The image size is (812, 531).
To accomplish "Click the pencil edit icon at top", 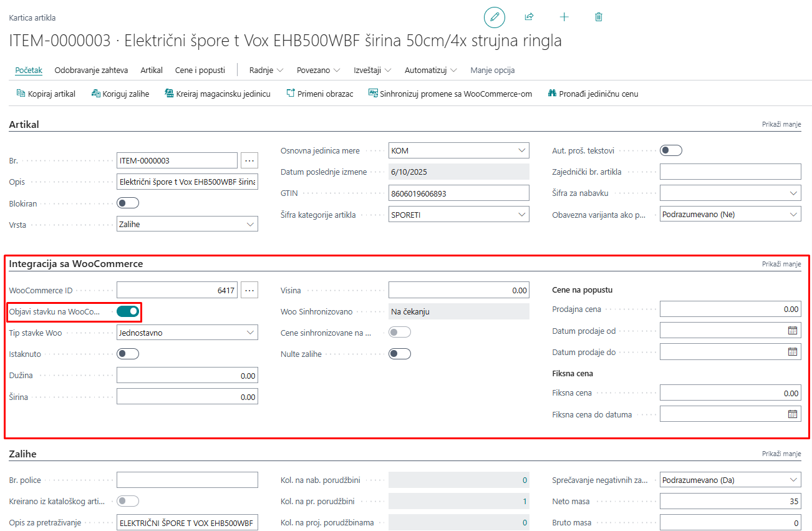I will pyautogui.click(x=495, y=17).
